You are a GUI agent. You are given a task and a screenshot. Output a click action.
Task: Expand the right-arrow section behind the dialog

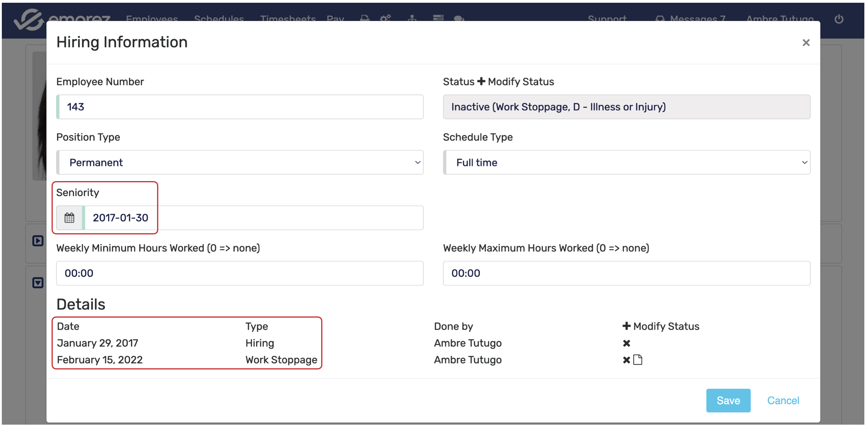coord(38,241)
